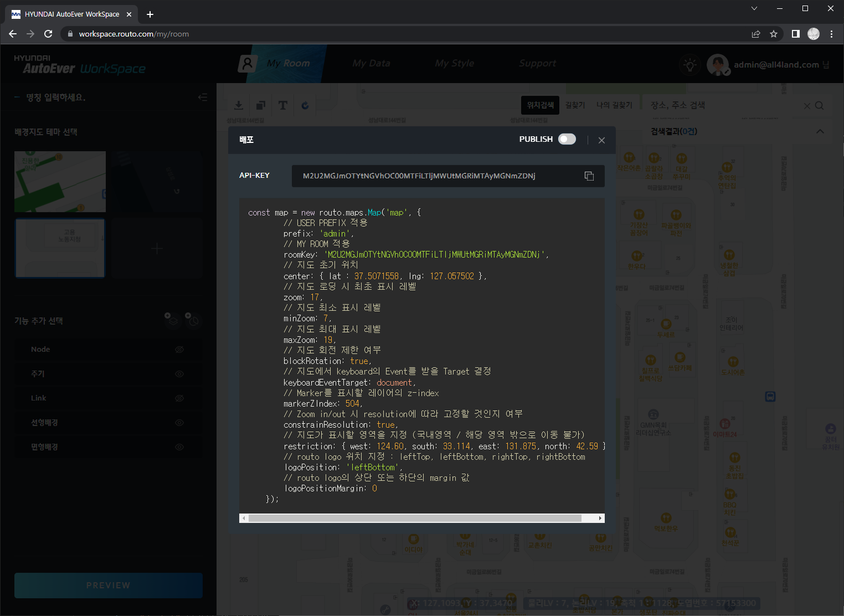Select the 길찾기 tab

[x=575, y=105]
